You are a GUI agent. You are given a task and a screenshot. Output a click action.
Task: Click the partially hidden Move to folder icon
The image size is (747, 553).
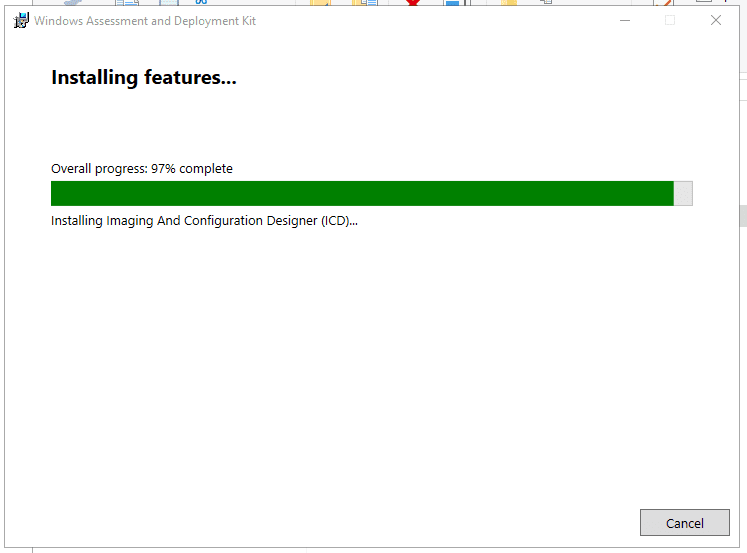pos(320,3)
